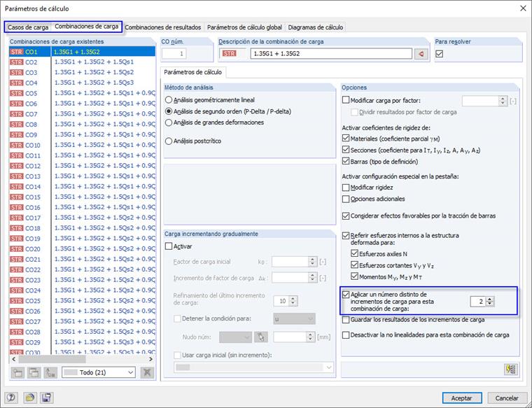Select CO4 row 1.35G1 + 1.35G2 + 1.5Qs3
This screenshot has width=532, height=408.
pos(83,83)
